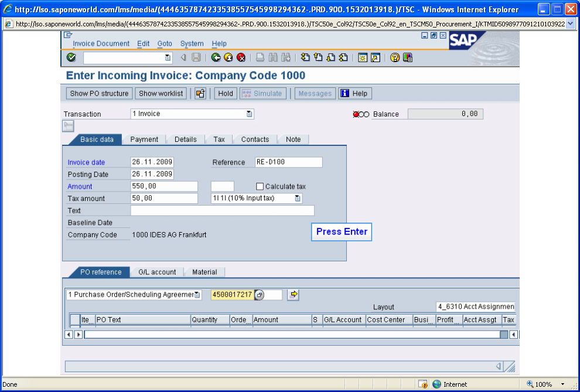Click the gray vendor icon below Transaction
The image size is (580, 392).
click(x=68, y=126)
